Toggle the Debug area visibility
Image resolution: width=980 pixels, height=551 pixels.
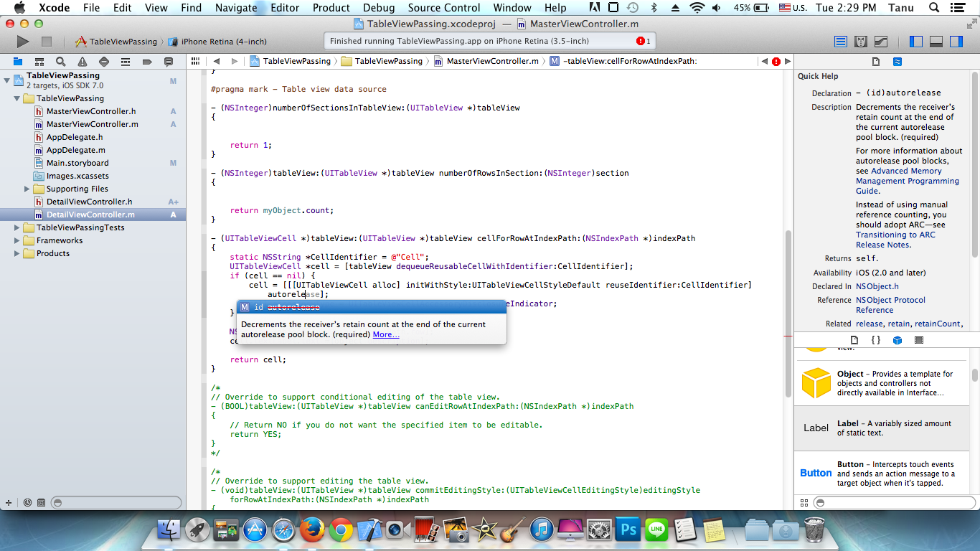pyautogui.click(x=936, y=42)
